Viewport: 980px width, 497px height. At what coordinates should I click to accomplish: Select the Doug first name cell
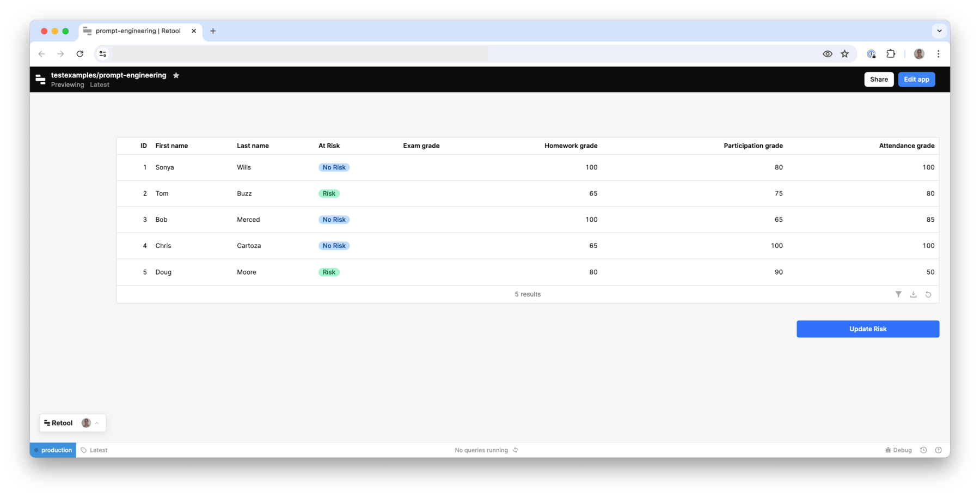point(163,272)
